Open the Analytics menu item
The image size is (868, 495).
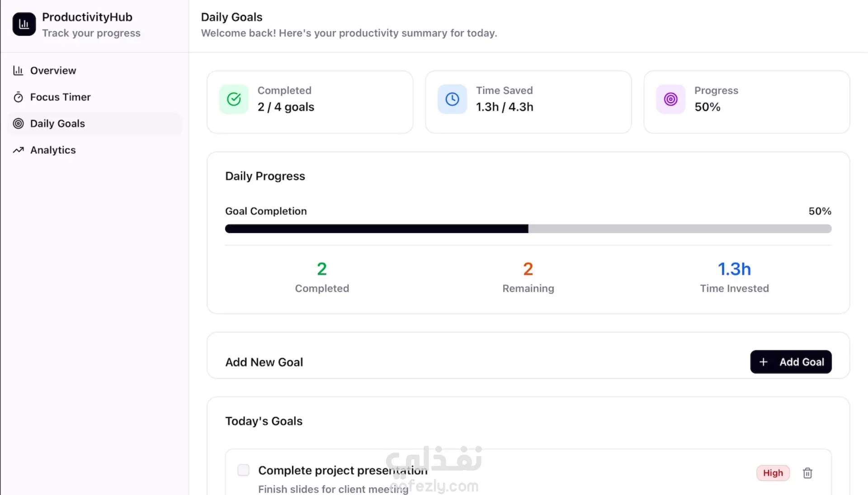point(53,150)
